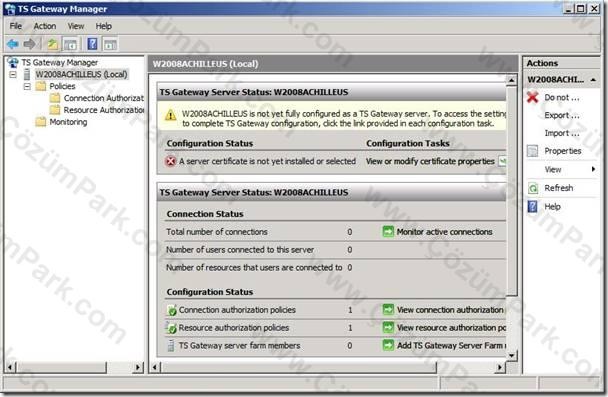Click the Monitoring folder icon
The image size is (608, 397).
point(41,122)
